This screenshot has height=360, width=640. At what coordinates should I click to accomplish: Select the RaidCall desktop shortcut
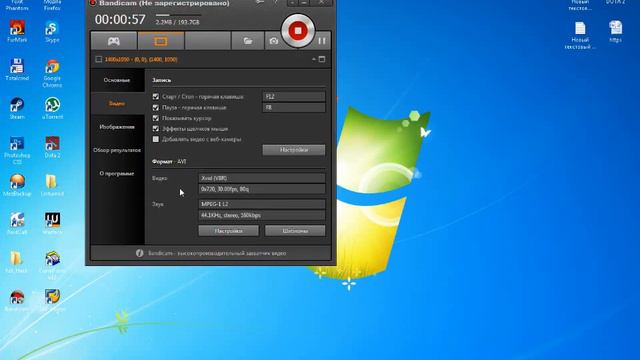17,224
